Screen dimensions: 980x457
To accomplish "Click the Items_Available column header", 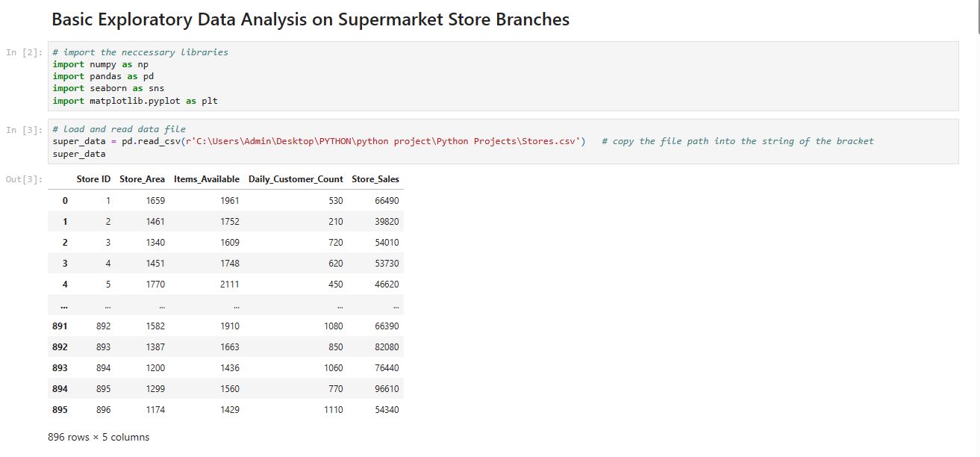I will click(x=207, y=179).
